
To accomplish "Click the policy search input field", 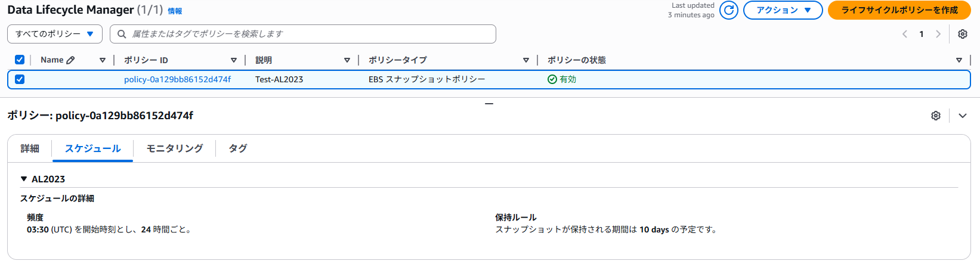I will click(303, 34).
